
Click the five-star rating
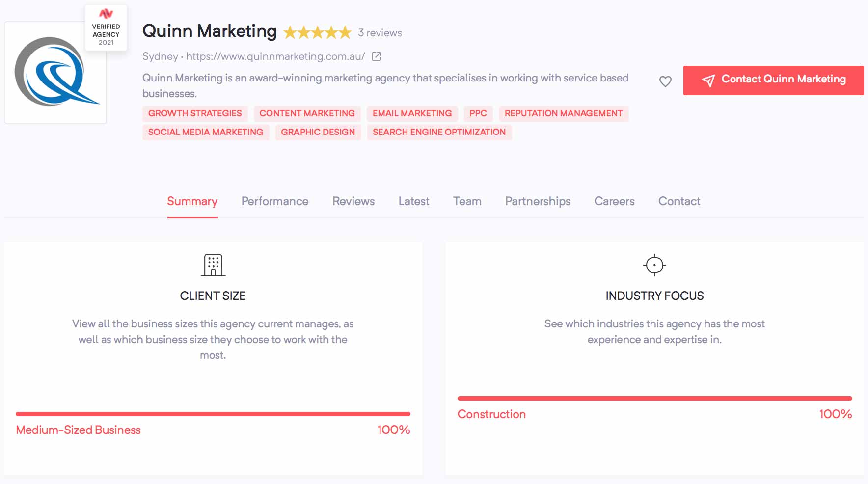(x=318, y=33)
